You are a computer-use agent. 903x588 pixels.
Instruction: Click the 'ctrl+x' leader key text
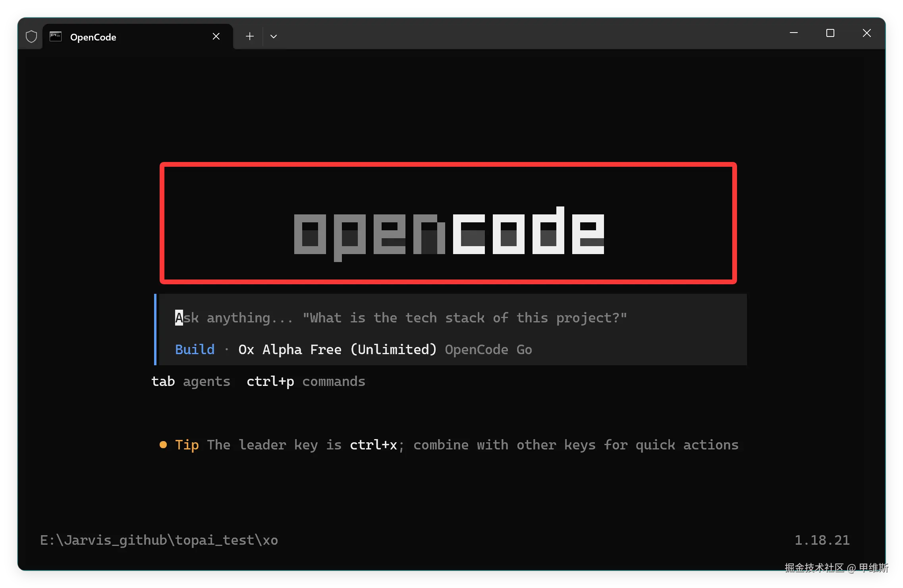373,445
